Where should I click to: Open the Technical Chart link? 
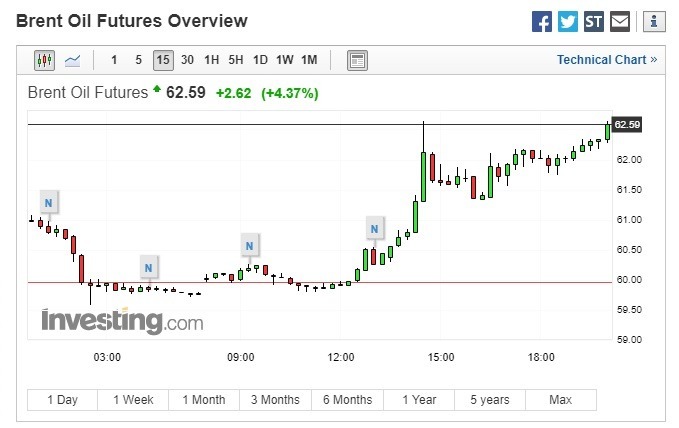point(607,60)
